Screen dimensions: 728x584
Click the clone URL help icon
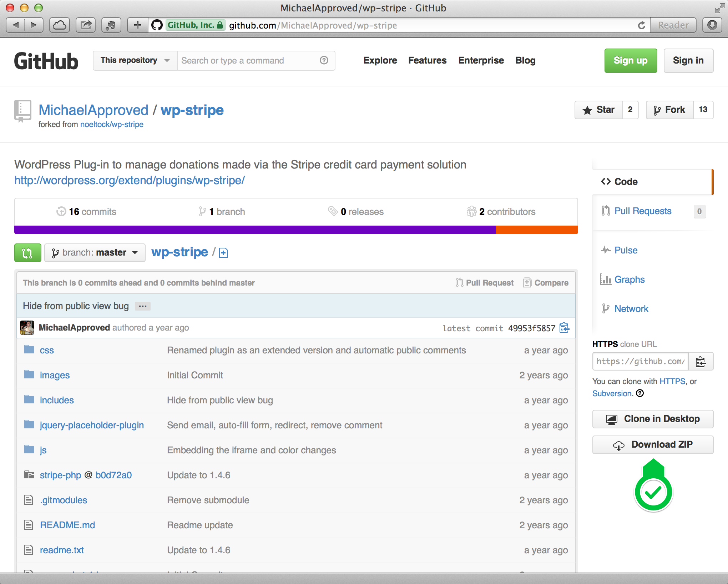[x=640, y=393]
